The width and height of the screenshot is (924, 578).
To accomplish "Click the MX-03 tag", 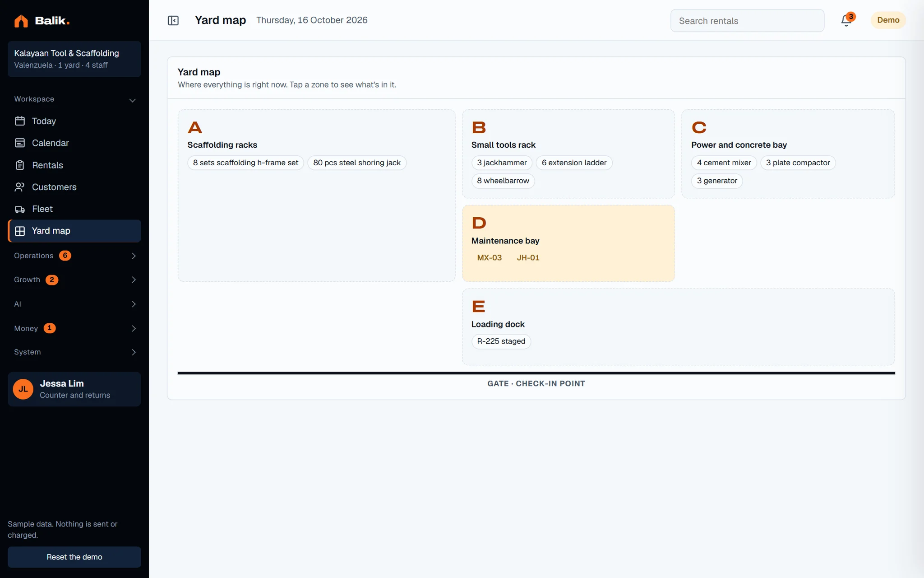I will [490, 258].
